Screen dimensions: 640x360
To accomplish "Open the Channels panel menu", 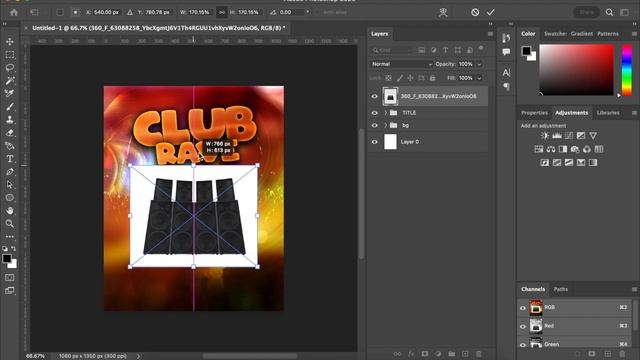I will tap(634, 289).
